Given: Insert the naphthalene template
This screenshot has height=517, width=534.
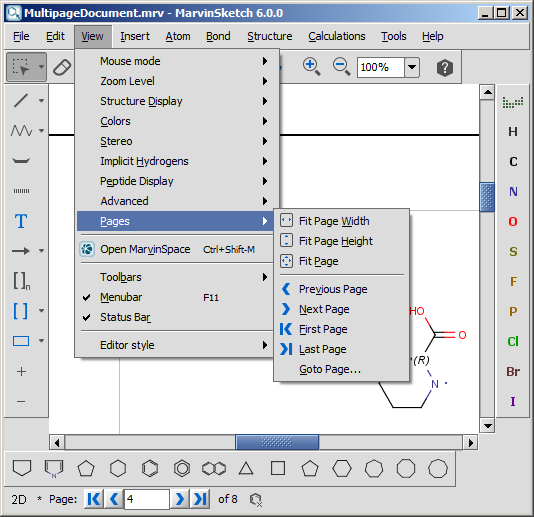Looking at the screenshot, I should coord(214,468).
